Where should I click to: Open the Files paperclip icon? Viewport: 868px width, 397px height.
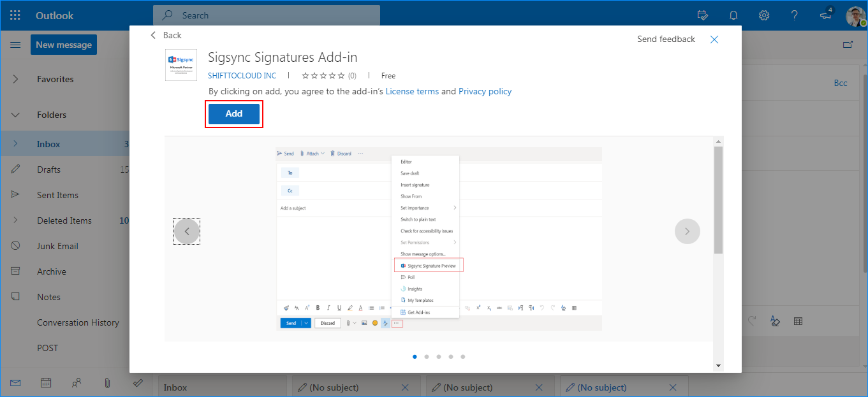(x=107, y=383)
